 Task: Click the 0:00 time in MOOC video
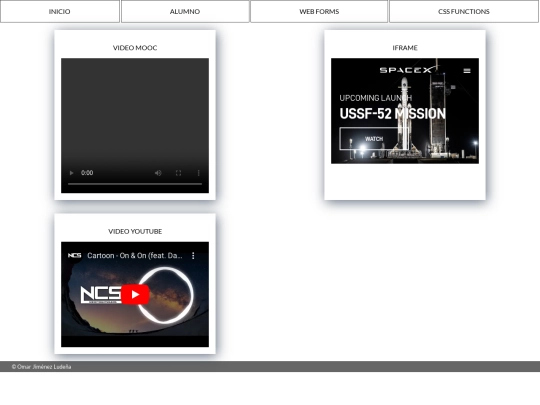pyautogui.click(x=87, y=173)
